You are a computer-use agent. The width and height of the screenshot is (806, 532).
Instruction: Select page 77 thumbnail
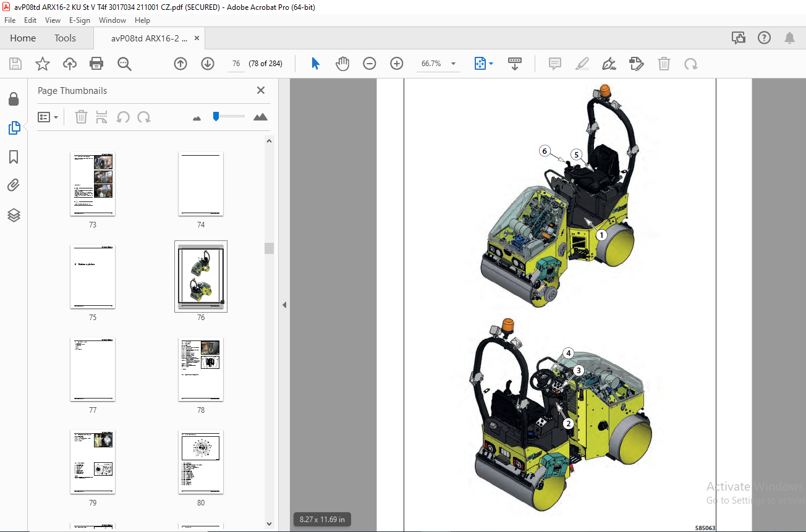click(x=93, y=370)
